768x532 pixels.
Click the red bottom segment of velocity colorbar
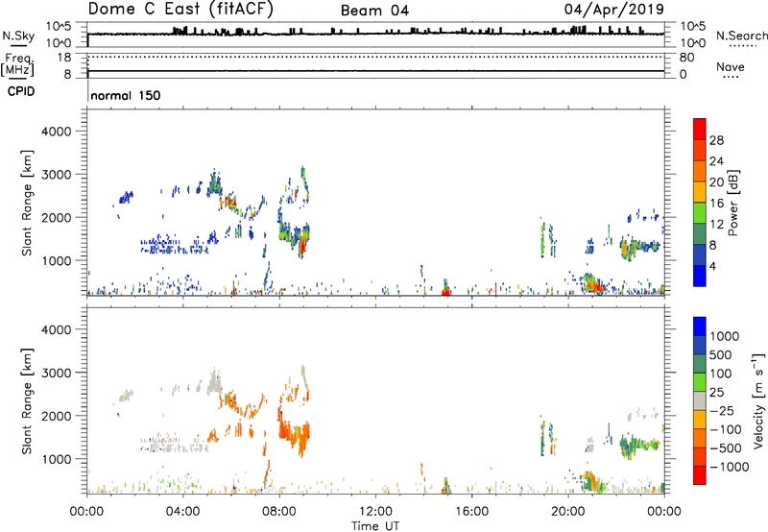coord(700,475)
